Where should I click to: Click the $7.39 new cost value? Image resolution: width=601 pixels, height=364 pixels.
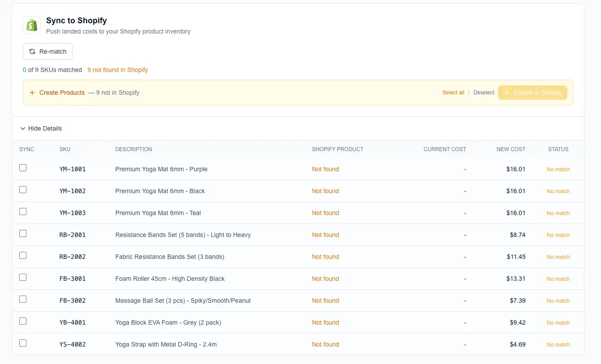tap(518, 301)
